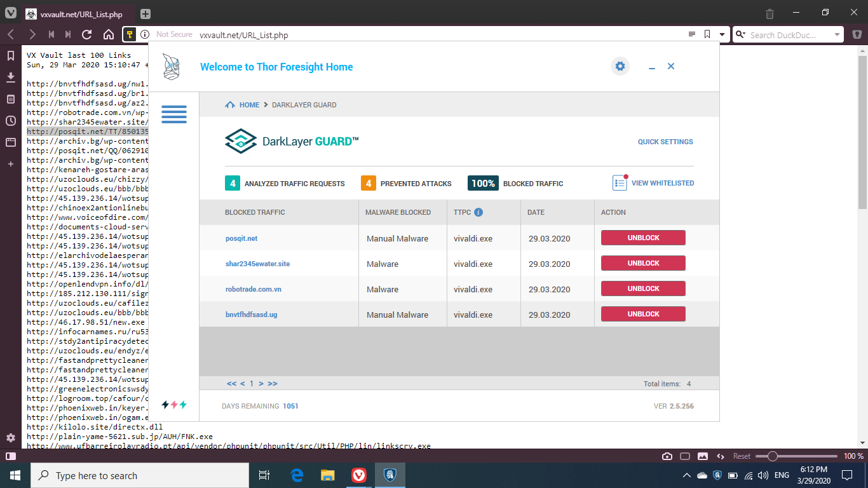Open the robotrade.com.vn blocked entry
This screenshot has height=488, width=868.
coord(254,289)
